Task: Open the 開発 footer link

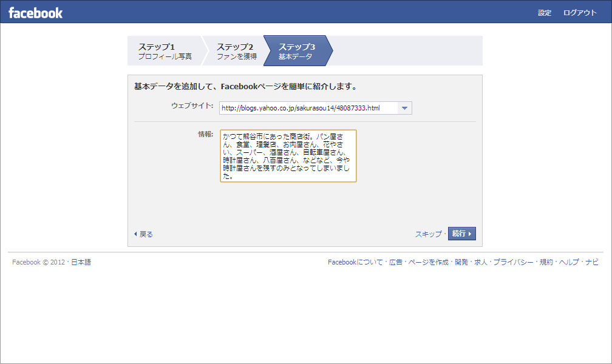Action: tap(461, 262)
